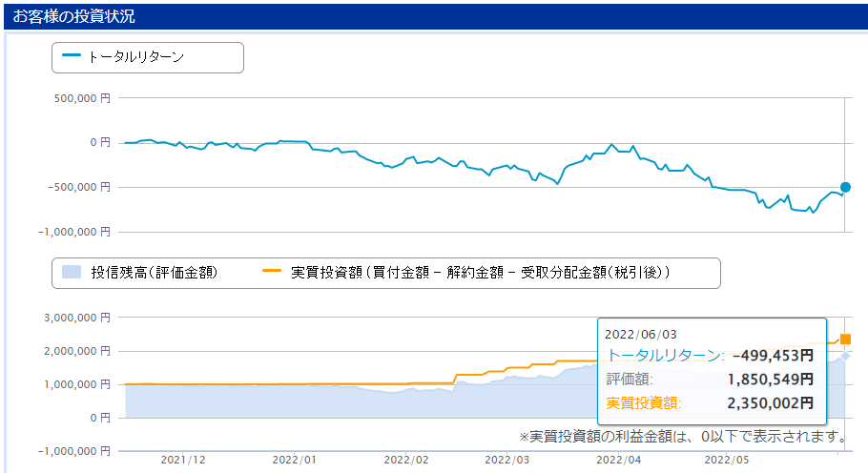Click the 1,850,549円 valuation value

tap(771, 379)
